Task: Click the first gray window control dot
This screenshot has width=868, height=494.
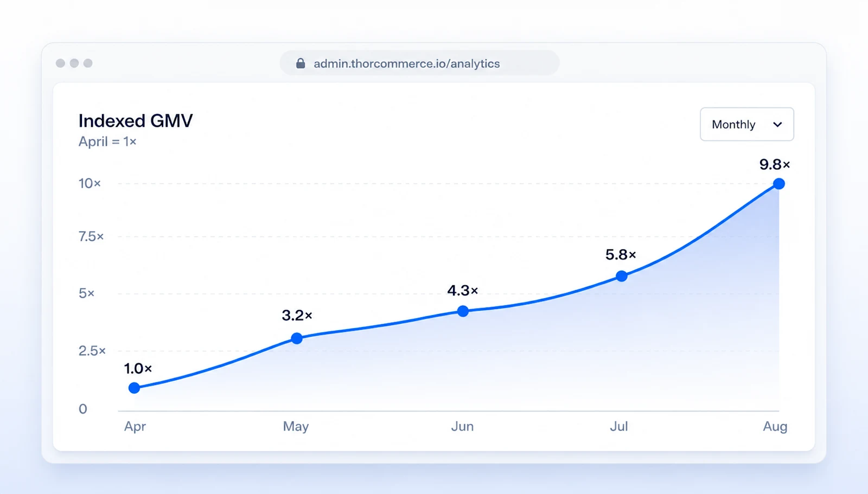Action: (x=60, y=63)
